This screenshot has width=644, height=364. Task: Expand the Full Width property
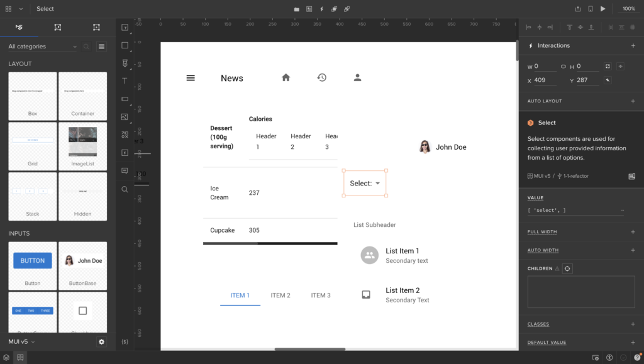click(633, 232)
